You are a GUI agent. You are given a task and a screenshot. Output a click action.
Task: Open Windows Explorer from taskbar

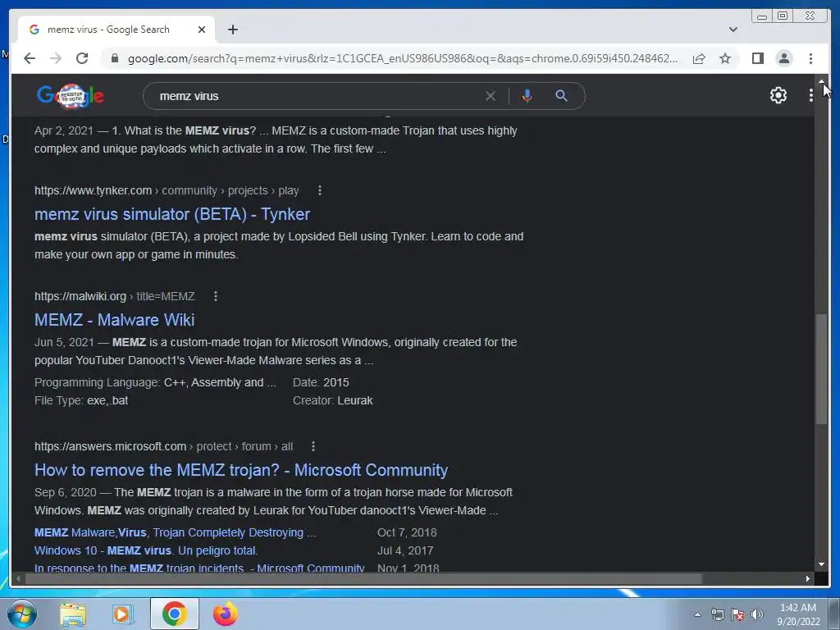[73, 614]
